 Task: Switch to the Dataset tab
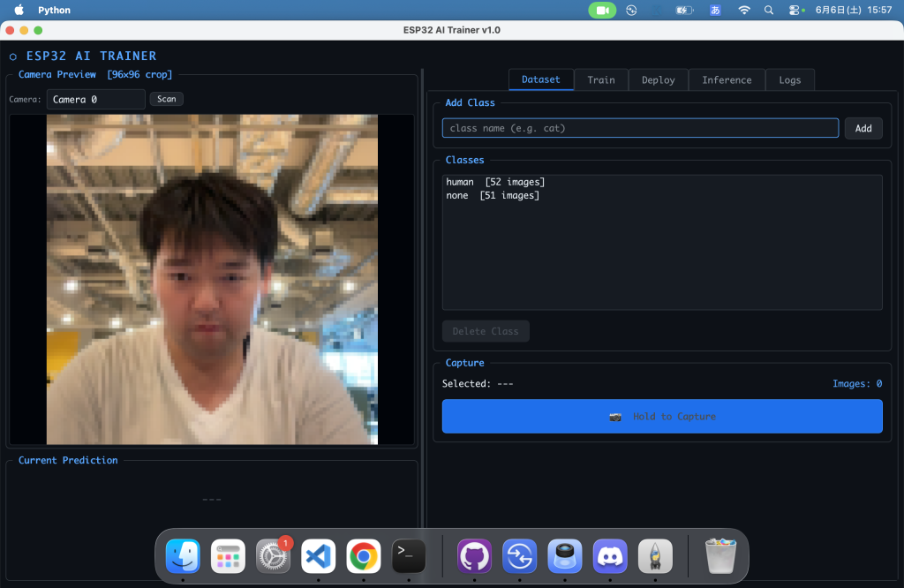coord(541,79)
